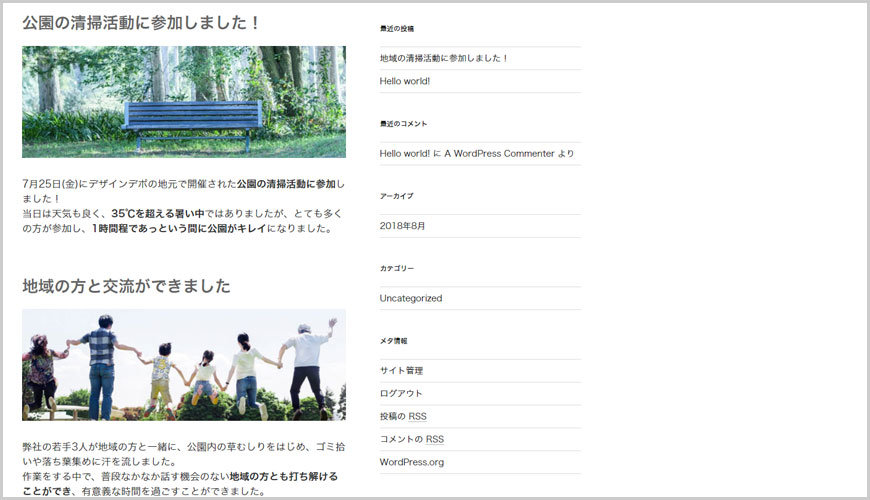
Task: Open the Hello world! recent post link
Action: tap(404, 81)
